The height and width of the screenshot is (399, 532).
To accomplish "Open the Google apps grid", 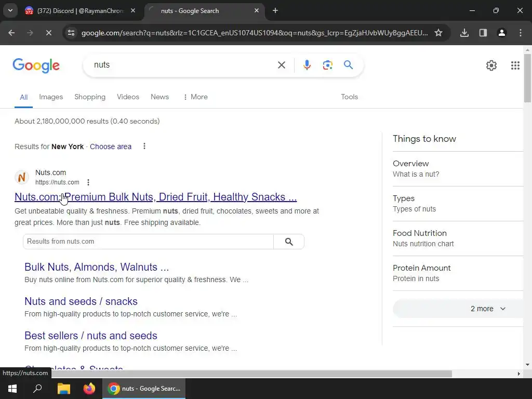I will coord(515,65).
